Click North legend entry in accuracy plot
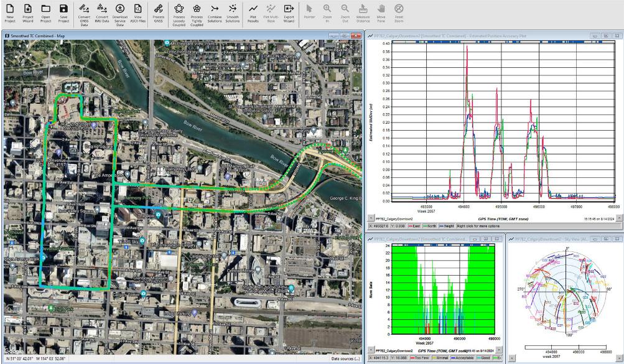Image resolution: width=624 pixels, height=364 pixels. pos(429,226)
